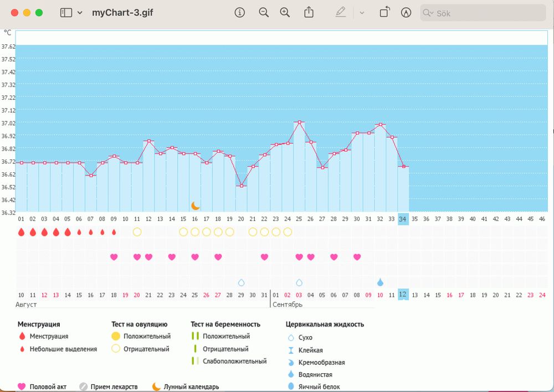Click the myChart-3.gif window title
The width and height of the screenshot is (554, 392).
122,13
